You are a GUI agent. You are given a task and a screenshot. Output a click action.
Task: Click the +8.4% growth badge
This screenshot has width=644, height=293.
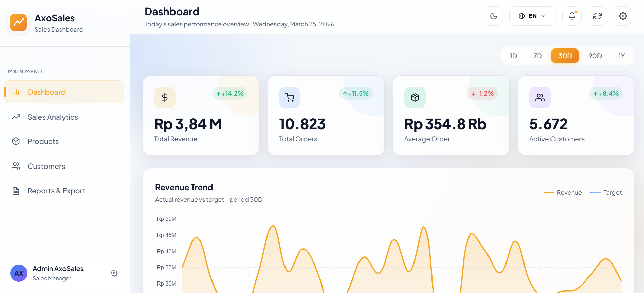click(x=606, y=93)
